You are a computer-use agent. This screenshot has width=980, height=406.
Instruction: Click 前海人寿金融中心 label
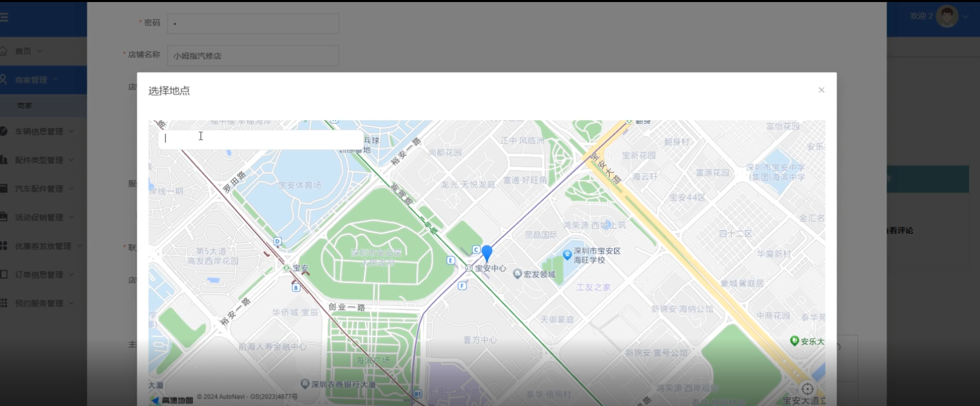point(273,347)
